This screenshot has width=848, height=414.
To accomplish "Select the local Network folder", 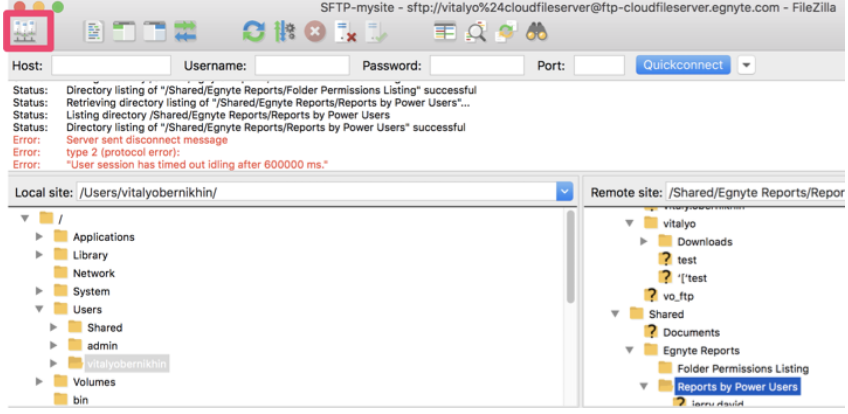I will [95, 273].
